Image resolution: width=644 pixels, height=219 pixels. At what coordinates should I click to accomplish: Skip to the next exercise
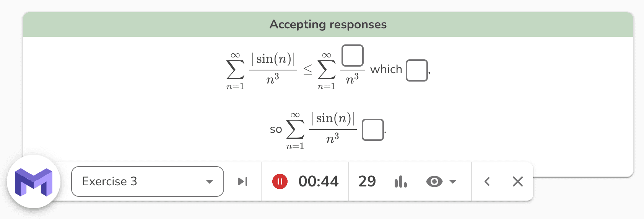242,181
